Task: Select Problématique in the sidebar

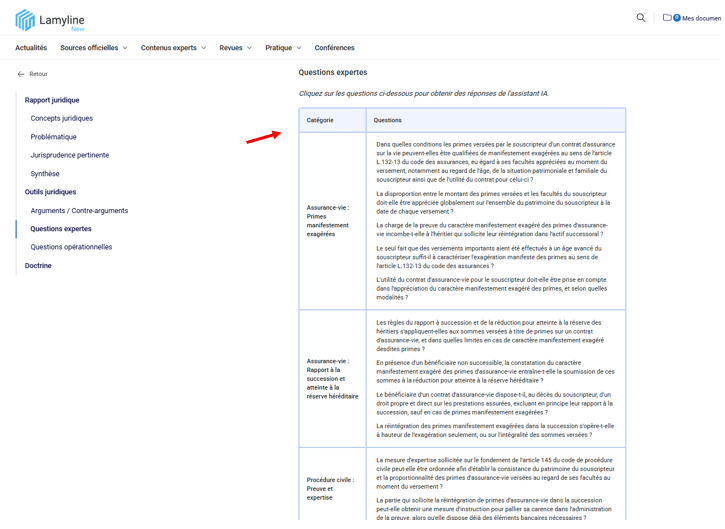Action: click(x=53, y=137)
